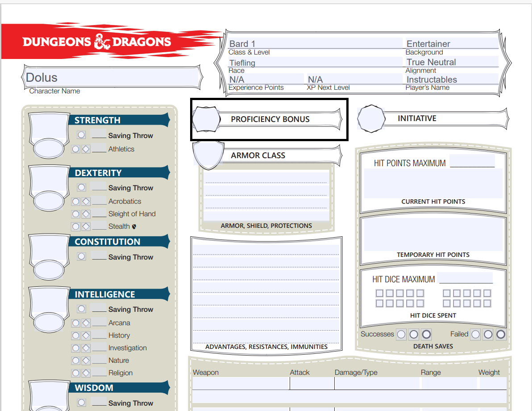Click the first Weapon name cell
532x411 pixels.
[241, 383]
